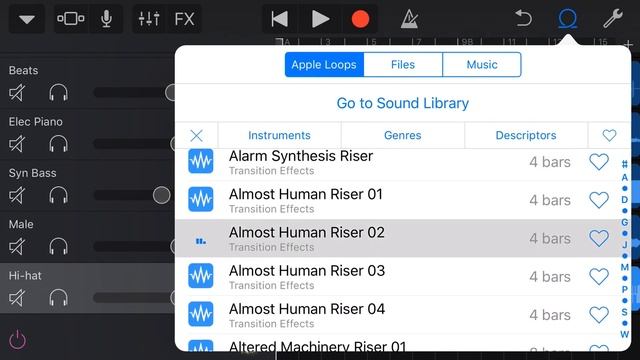640x360 pixels.
Task: Jump to letter M in index
Action: [x=624, y=267]
